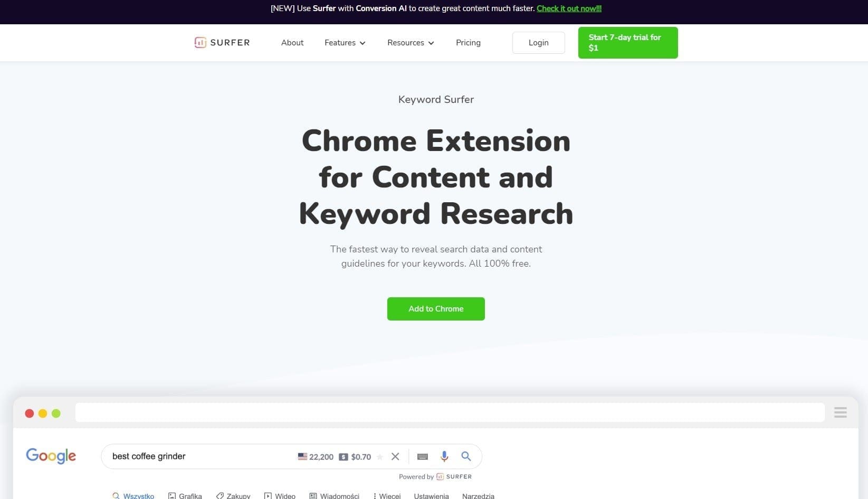Follow the Check it out now link
The height and width of the screenshot is (499, 868).
pos(569,8)
